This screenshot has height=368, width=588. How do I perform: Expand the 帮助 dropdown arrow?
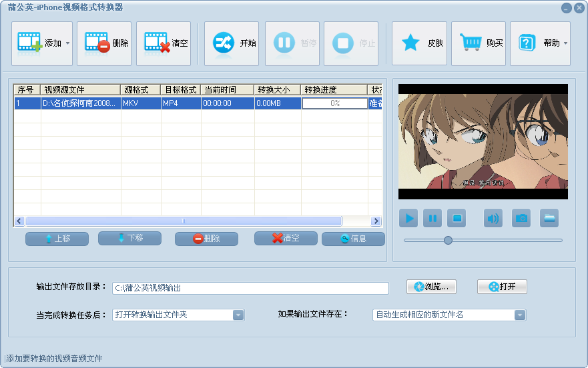[565, 43]
